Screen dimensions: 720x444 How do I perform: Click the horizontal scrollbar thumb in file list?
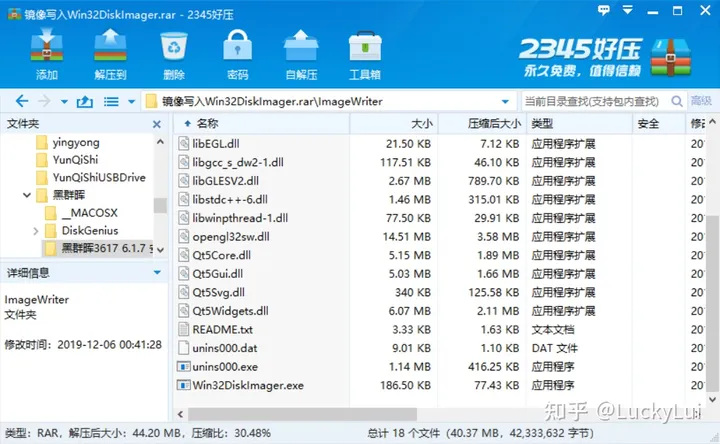[x=302, y=414]
